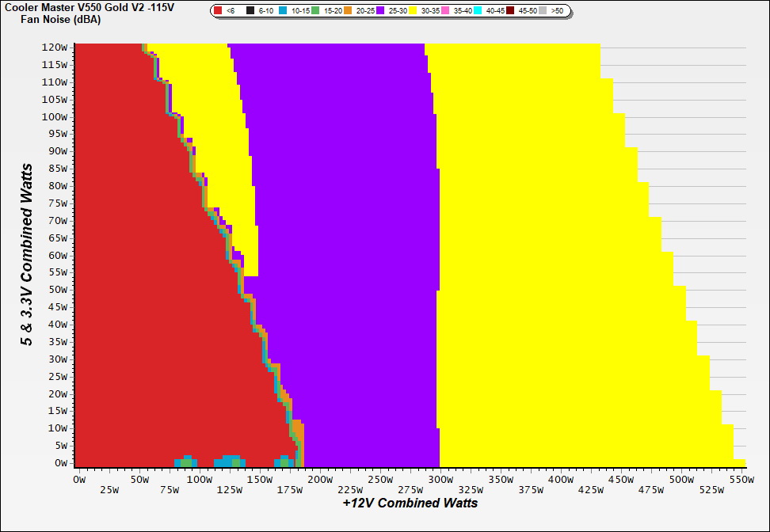The width and height of the screenshot is (770, 532).
Task: Select the green 15-20 legend swatch
Action: tap(316, 11)
